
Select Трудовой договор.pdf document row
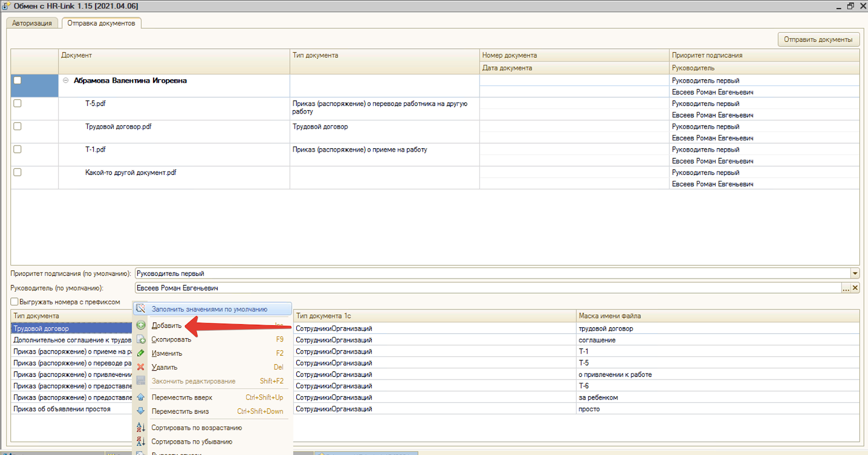coord(174,132)
